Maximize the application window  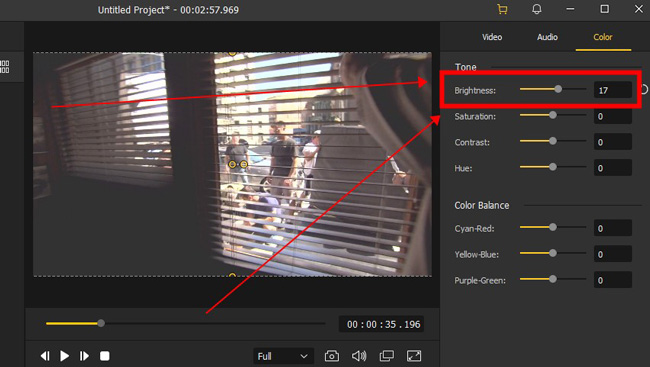pos(605,9)
